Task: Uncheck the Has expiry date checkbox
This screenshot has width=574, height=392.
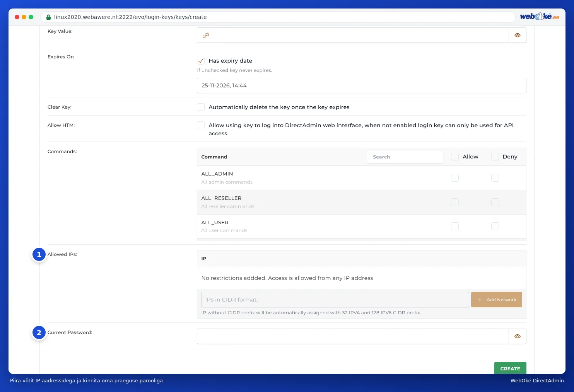Action: (201, 61)
